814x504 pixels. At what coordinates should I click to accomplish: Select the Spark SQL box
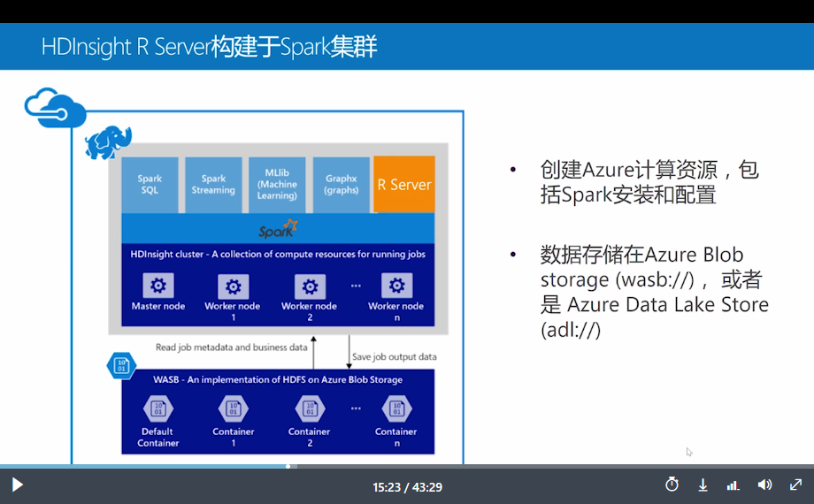(150, 185)
